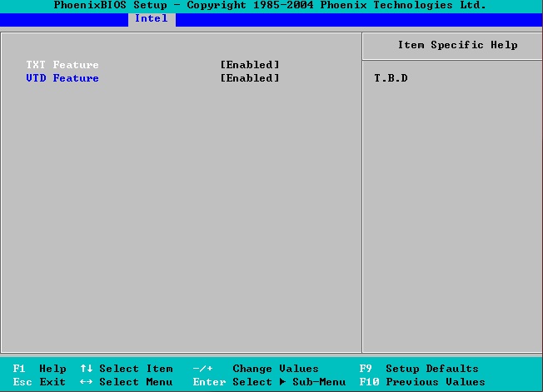
Task: Click the F9 Setup Defaults hint
Action: (419, 369)
